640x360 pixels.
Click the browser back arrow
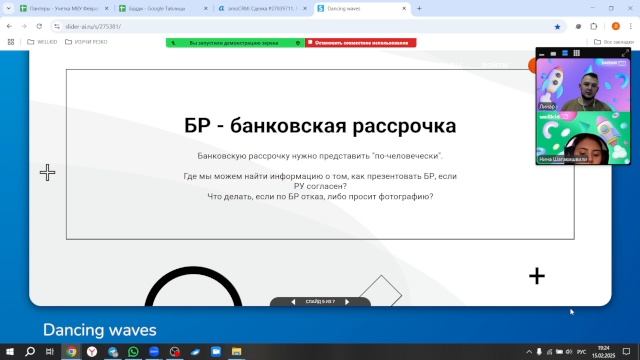(x=9, y=26)
